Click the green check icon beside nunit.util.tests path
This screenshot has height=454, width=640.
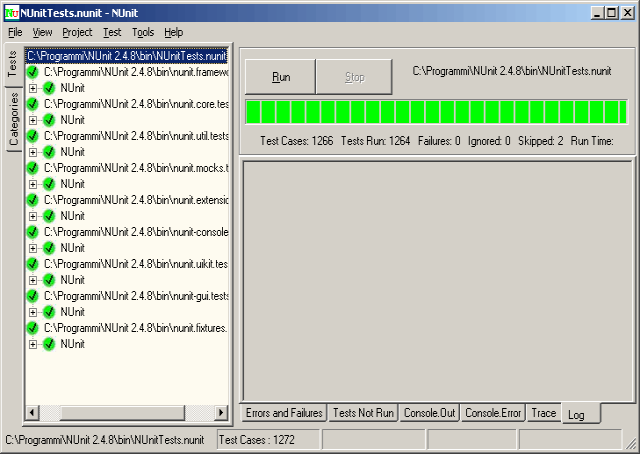[32, 136]
